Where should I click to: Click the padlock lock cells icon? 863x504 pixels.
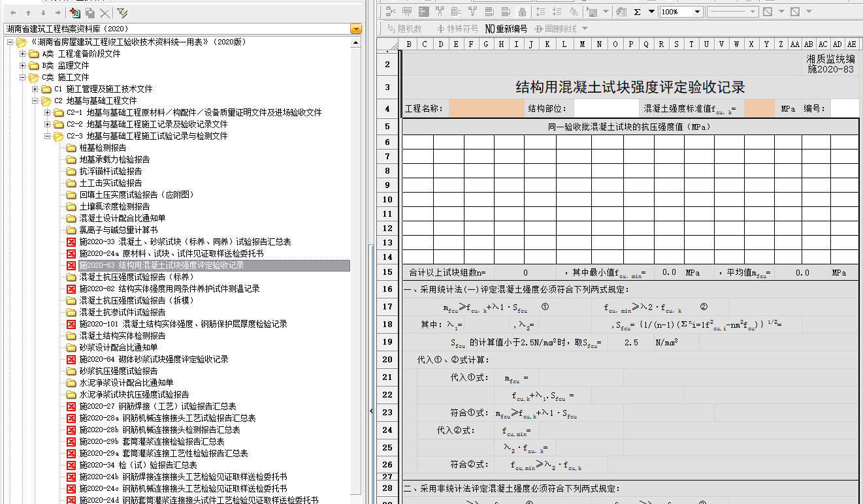(x=522, y=12)
